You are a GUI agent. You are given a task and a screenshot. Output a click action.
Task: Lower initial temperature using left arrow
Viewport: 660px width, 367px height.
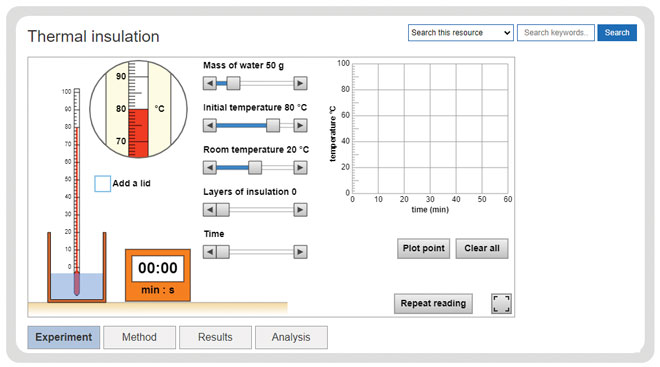tap(209, 125)
